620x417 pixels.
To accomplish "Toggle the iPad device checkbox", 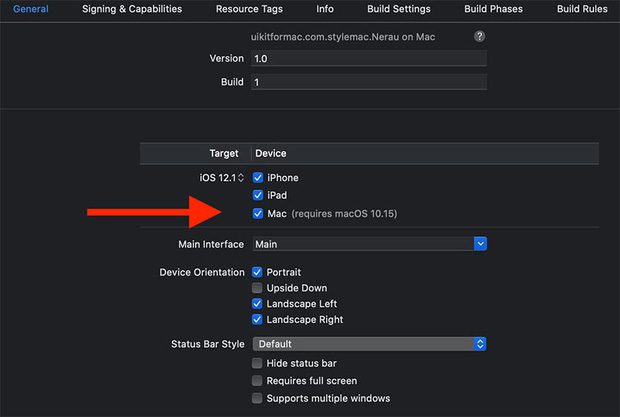I will 258,195.
